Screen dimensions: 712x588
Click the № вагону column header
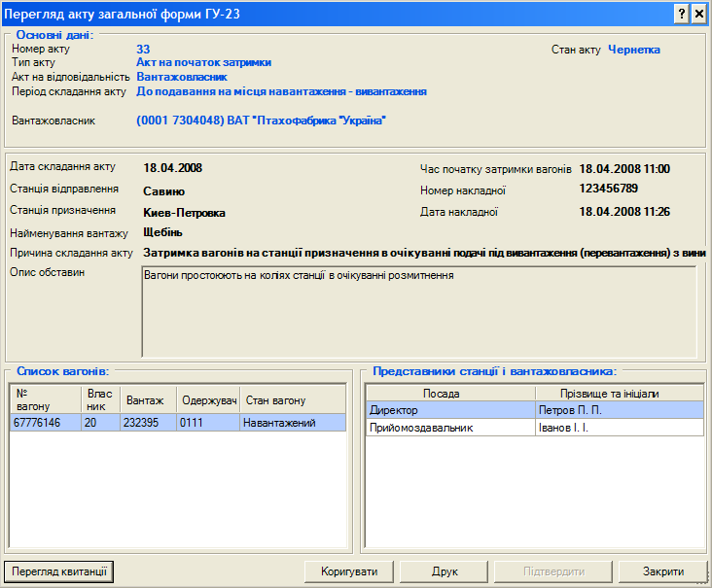point(45,399)
